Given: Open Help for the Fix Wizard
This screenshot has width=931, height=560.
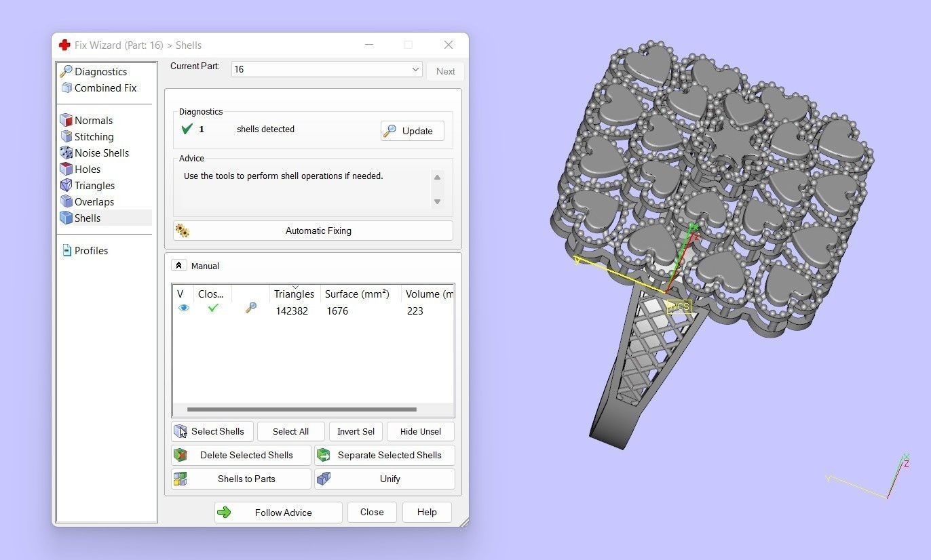Looking at the screenshot, I should pyautogui.click(x=427, y=512).
